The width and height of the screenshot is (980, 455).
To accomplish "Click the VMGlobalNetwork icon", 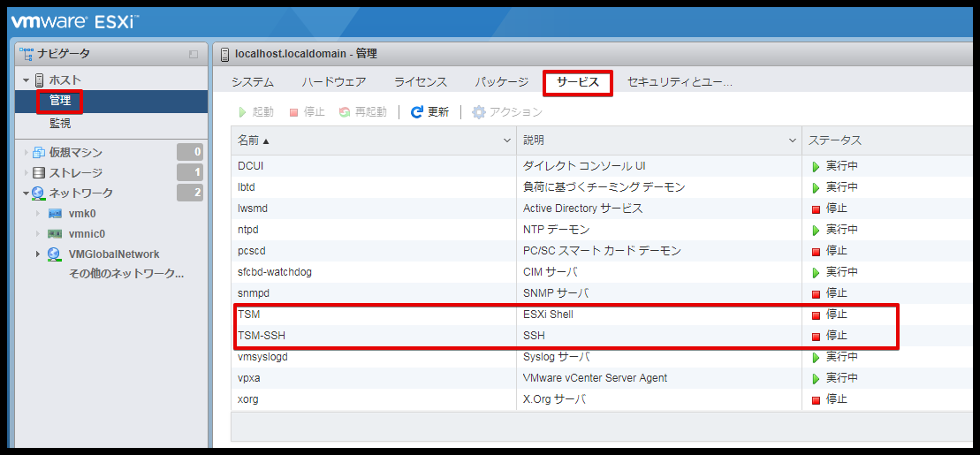I will [x=55, y=254].
